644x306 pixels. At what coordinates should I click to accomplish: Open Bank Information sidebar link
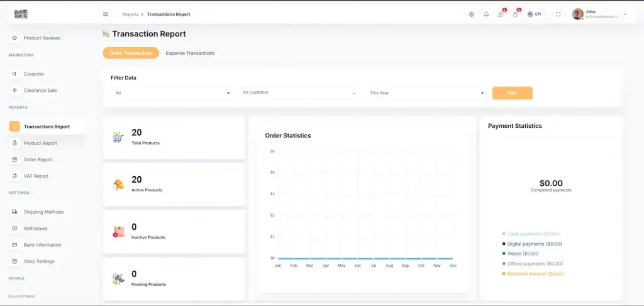[42, 245]
